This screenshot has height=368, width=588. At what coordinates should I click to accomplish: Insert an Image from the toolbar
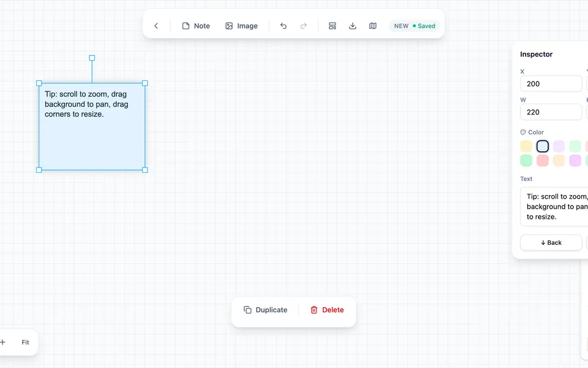click(x=241, y=26)
